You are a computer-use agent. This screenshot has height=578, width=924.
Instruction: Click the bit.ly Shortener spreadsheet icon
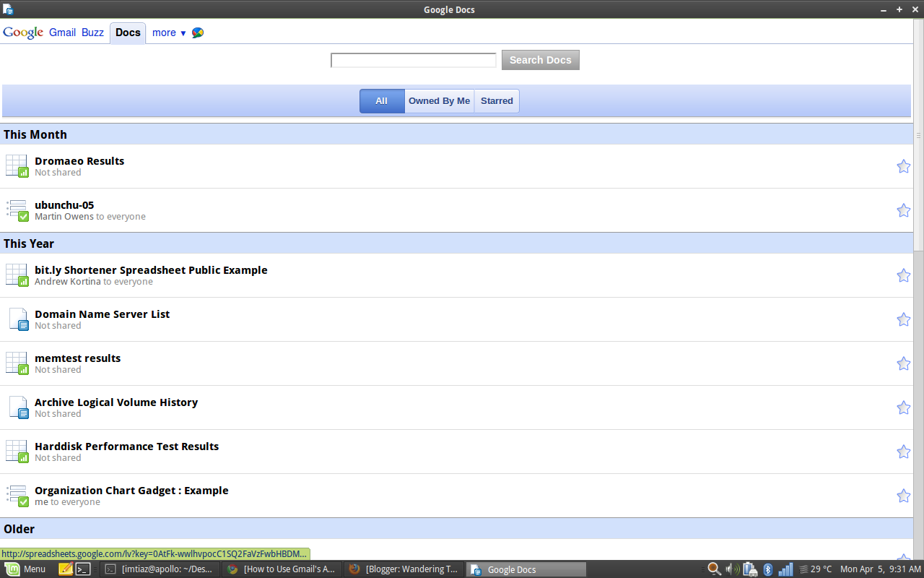coord(17,275)
